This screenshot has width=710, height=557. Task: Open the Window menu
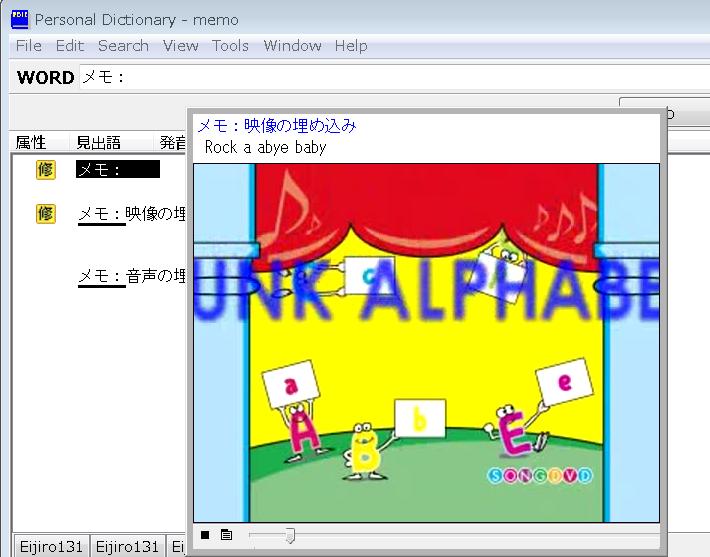(x=292, y=46)
